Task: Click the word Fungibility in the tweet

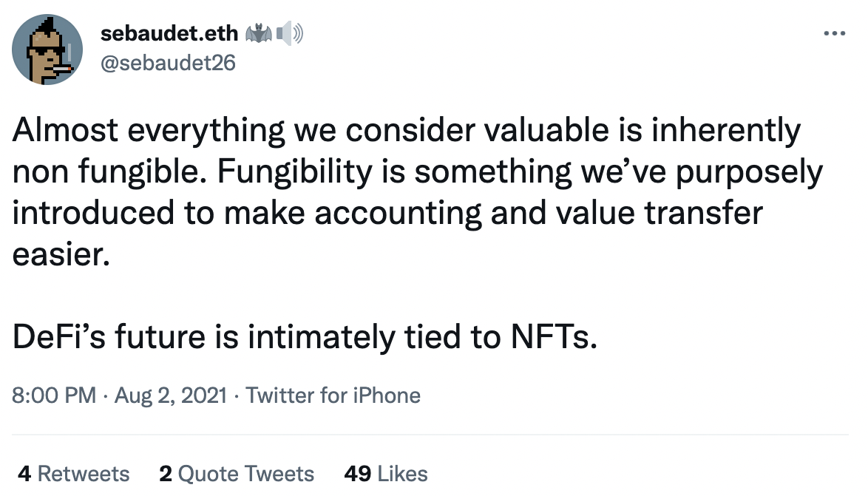Action: (294, 171)
